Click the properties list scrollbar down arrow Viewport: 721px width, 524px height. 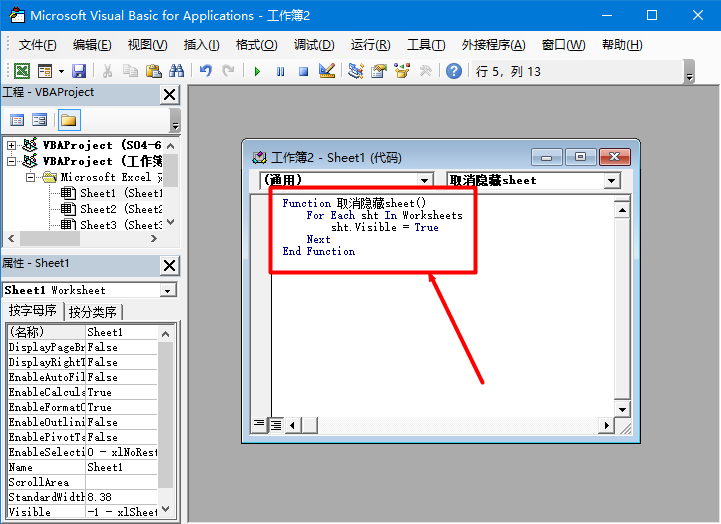click(166, 509)
